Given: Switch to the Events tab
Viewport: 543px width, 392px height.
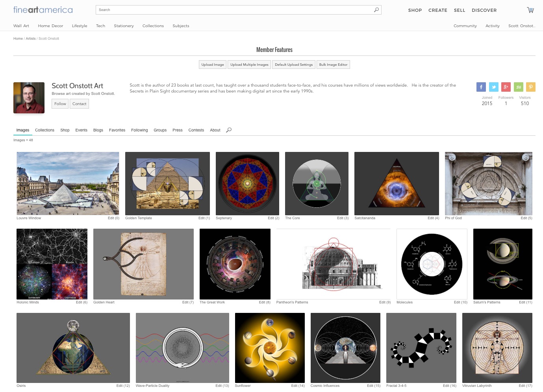Looking at the screenshot, I should (x=82, y=130).
